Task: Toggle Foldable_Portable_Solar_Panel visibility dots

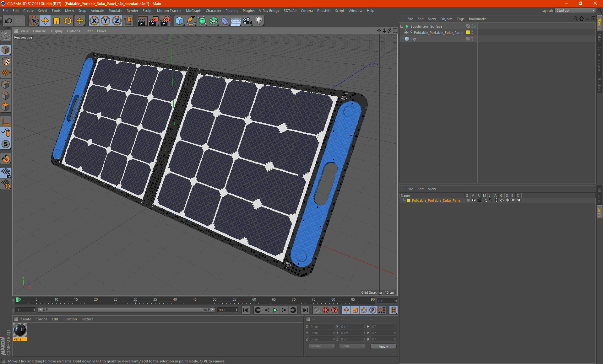Action: tap(472, 33)
